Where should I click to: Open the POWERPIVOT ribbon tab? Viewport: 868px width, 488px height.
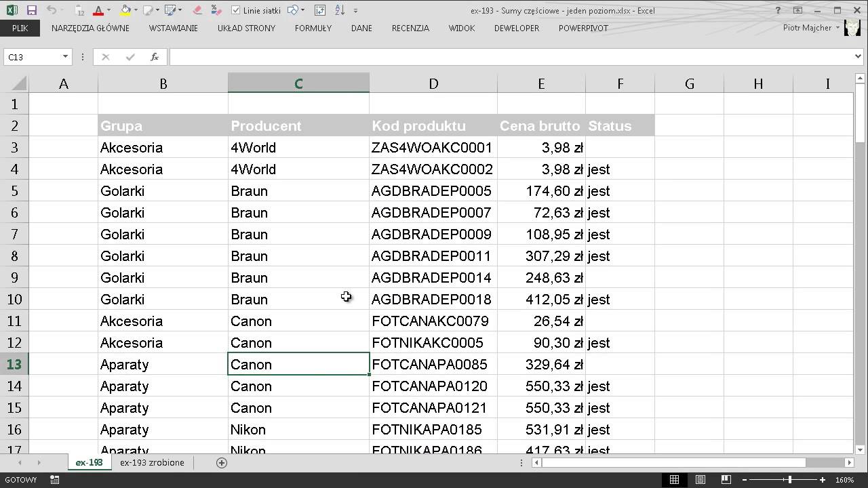tap(583, 28)
